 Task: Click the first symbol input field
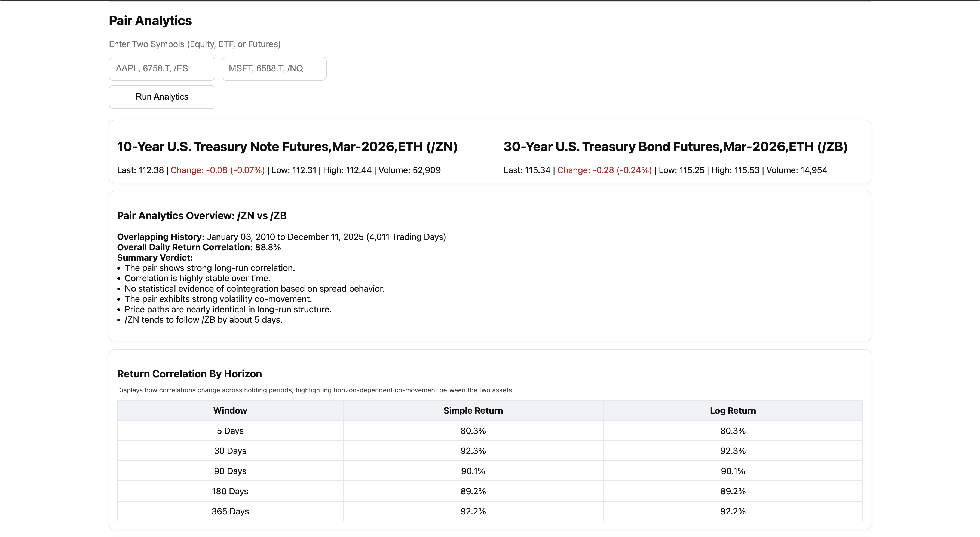click(161, 69)
